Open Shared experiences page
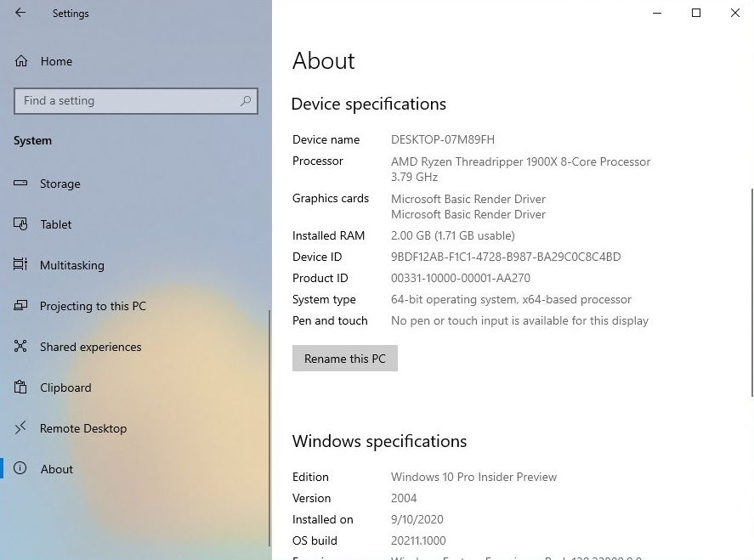Image resolution: width=754 pixels, height=560 pixels. pyautogui.click(x=90, y=347)
